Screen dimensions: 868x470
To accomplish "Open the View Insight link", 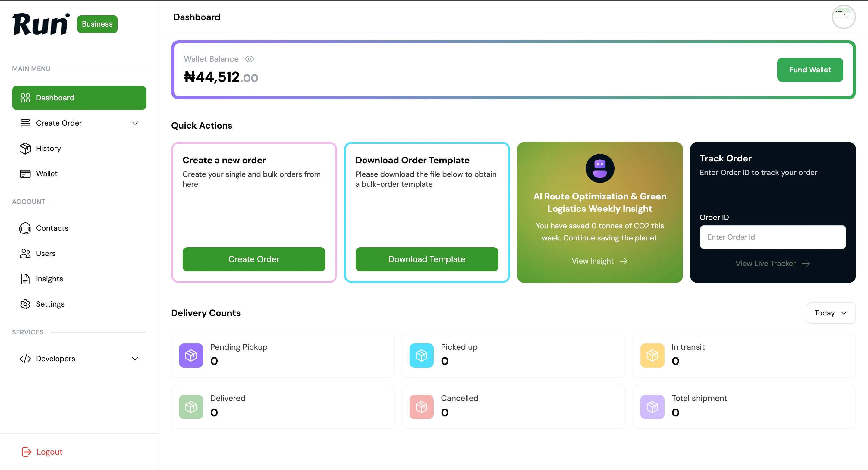I will [599, 261].
